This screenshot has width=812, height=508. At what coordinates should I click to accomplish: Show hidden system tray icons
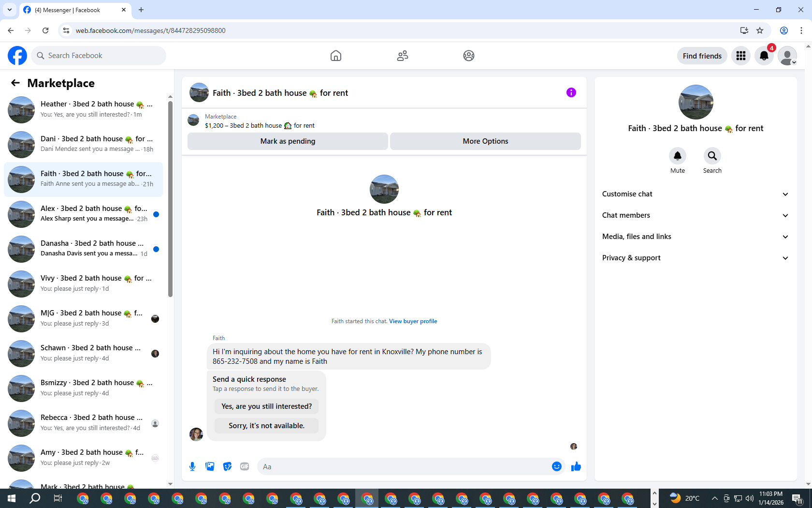(x=714, y=498)
